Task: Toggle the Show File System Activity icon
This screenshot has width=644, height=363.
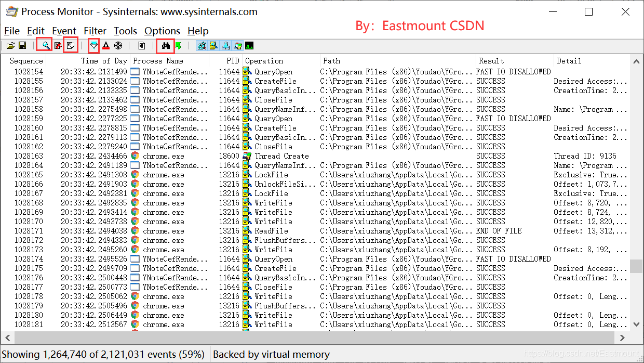Action: [213, 46]
